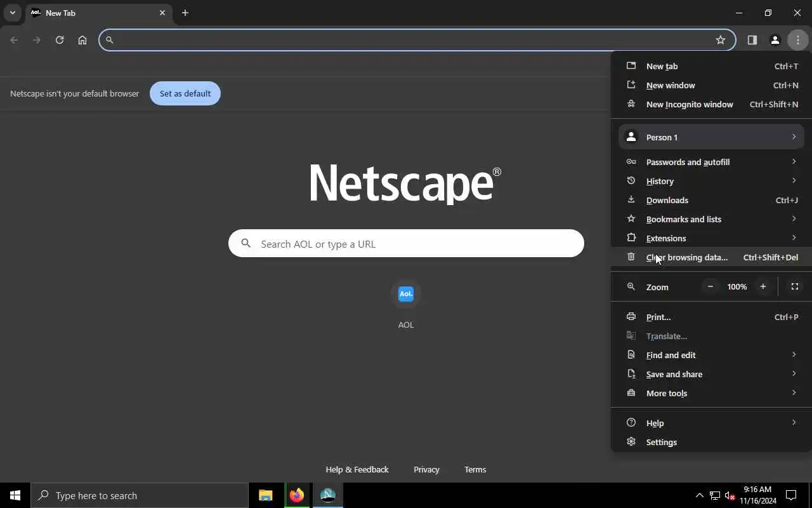Open the side panel icon
Image resolution: width=812 pixels, height=508 pixels.
752,40
